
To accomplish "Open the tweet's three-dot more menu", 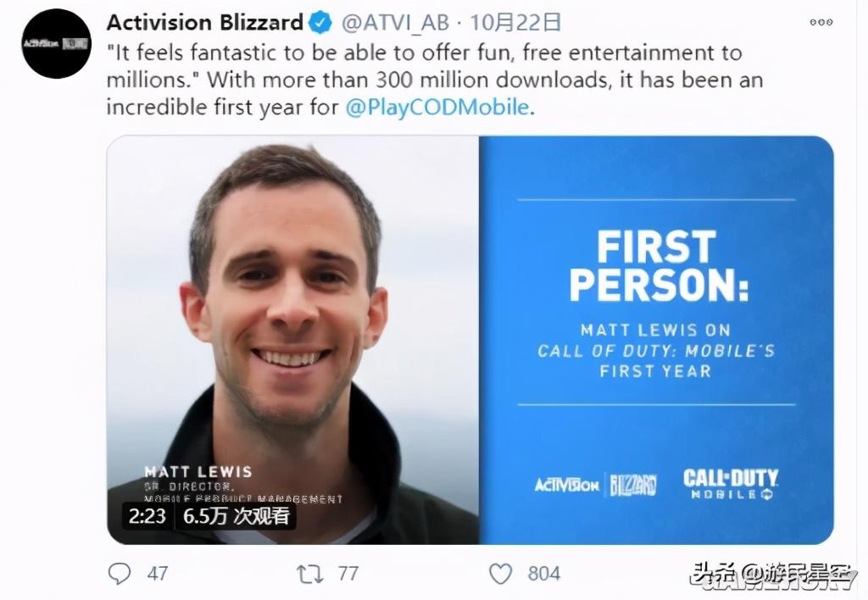I will (x=821, y=22).
